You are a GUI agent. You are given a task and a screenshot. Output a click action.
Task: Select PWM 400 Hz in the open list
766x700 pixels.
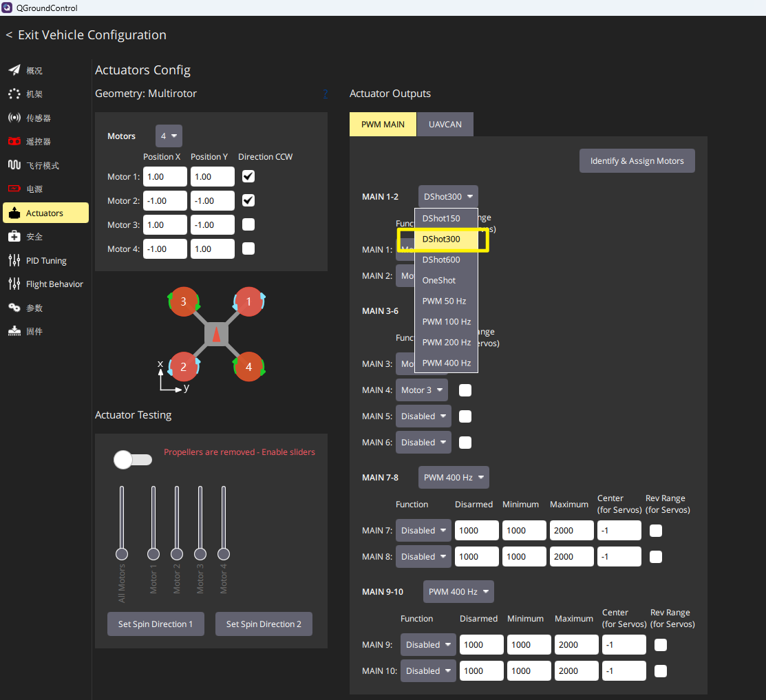coord(446,363)
